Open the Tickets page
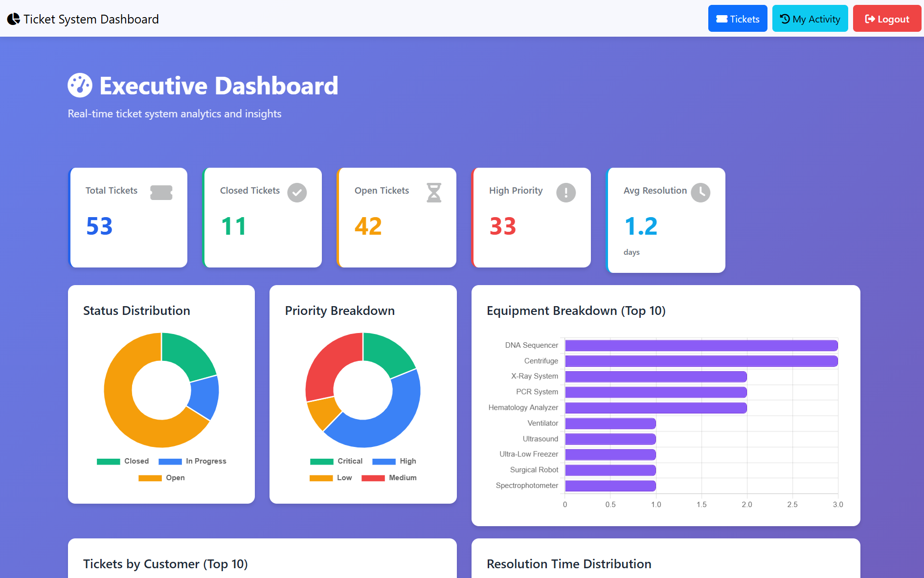Viewport: 924px width, 578px height. pos(738,19)
